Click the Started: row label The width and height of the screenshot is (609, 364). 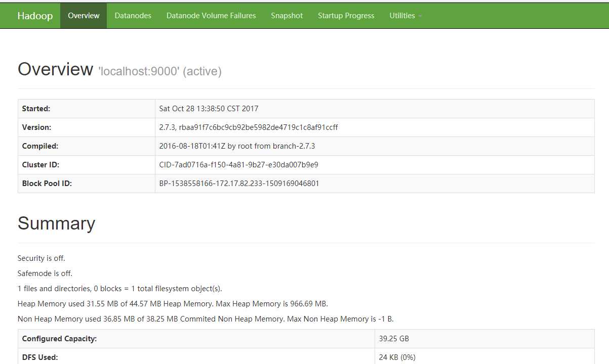(36, 109)
